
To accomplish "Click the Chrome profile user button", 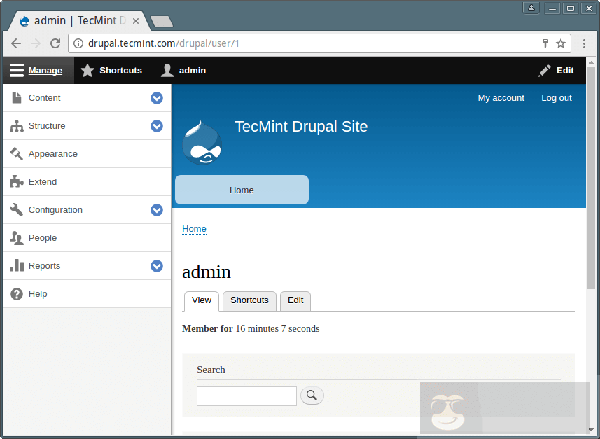I will pyautogui.click(x=532, y=7).
